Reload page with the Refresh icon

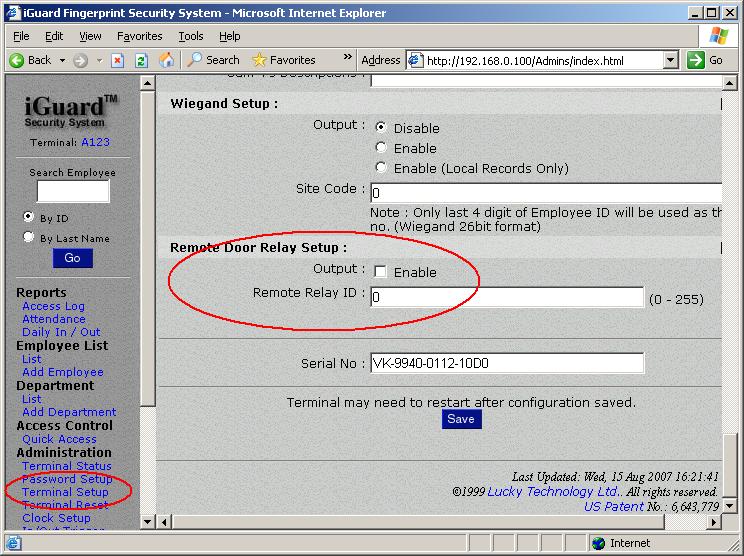pos(141,61)
